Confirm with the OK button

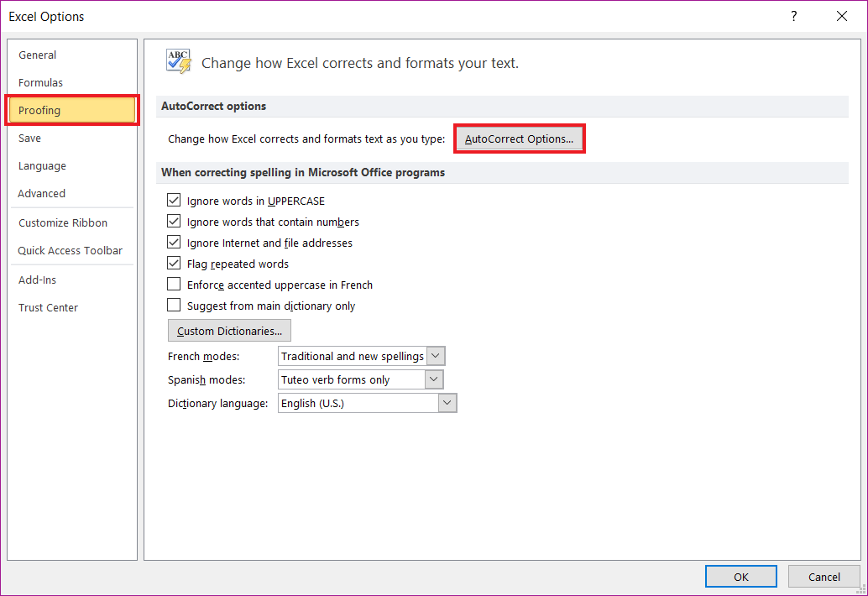click(x=740, y=577)
